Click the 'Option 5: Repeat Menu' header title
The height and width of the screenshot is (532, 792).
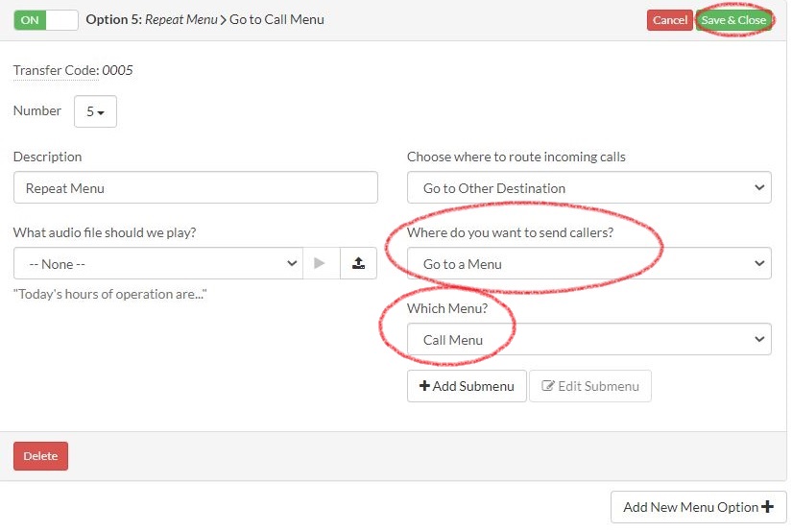coord(151,19)
